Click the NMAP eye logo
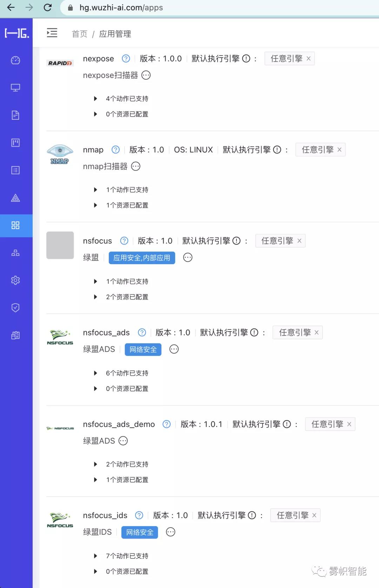Image resolution: width=379 pixels, height=588 pixels. [60, 154]
